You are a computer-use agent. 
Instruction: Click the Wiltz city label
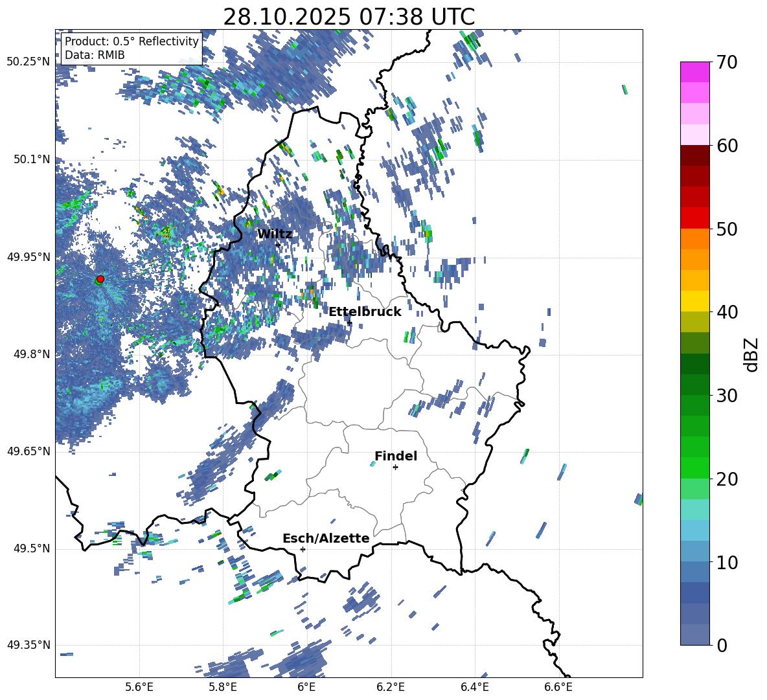tap(275, 234)
